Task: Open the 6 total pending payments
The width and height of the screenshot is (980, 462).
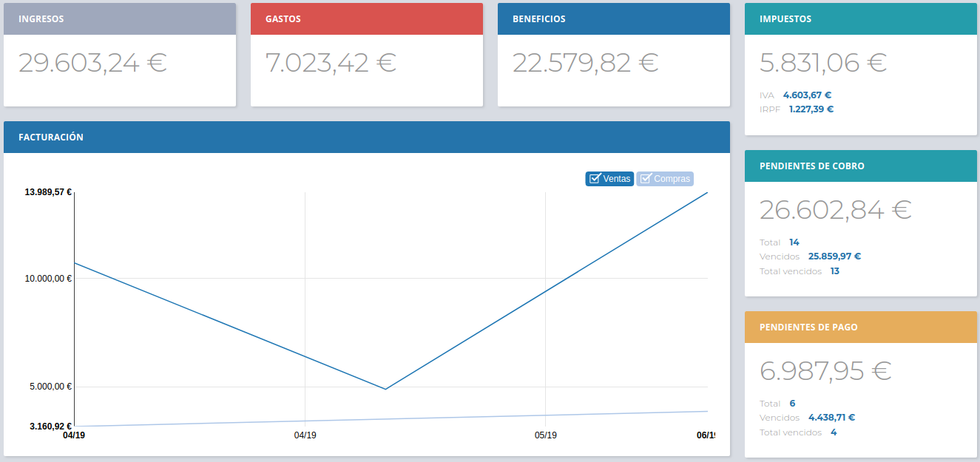Action: click(x=792, y=404)
